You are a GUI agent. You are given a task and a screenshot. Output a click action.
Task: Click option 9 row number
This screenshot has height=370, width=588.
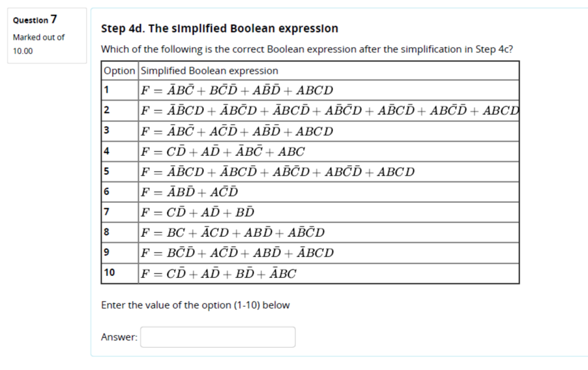[x=107, y=252]
